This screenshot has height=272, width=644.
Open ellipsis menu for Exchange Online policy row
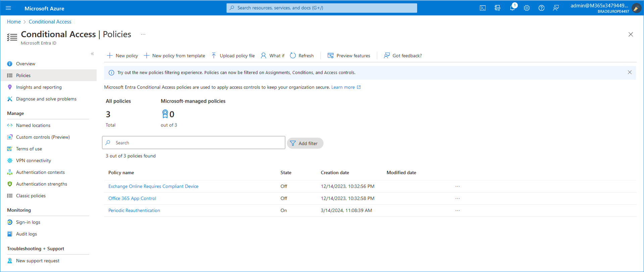point(457,186)
